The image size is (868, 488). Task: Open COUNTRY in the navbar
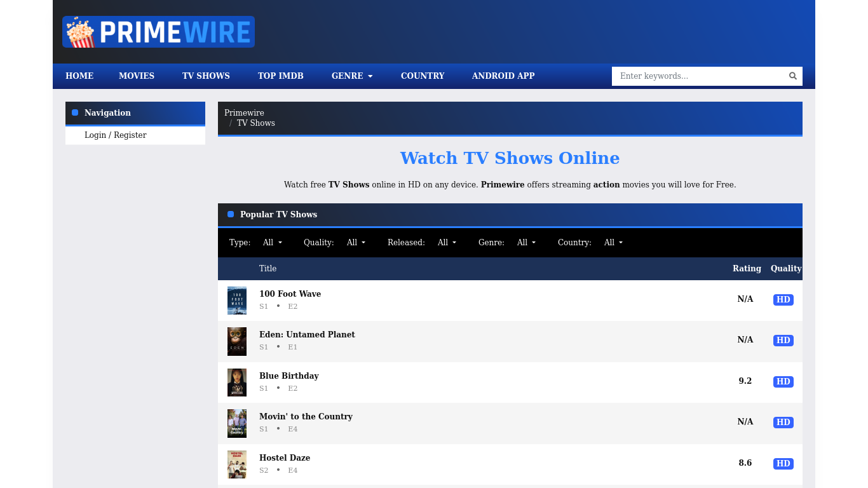423,76
